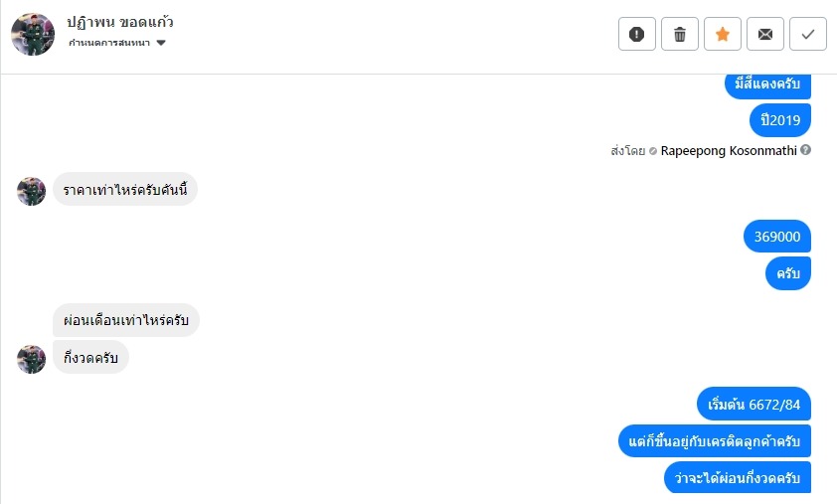
Task: Open ปฏิาพน ขอดแก้ว profile name
Action: click(120, 22)
